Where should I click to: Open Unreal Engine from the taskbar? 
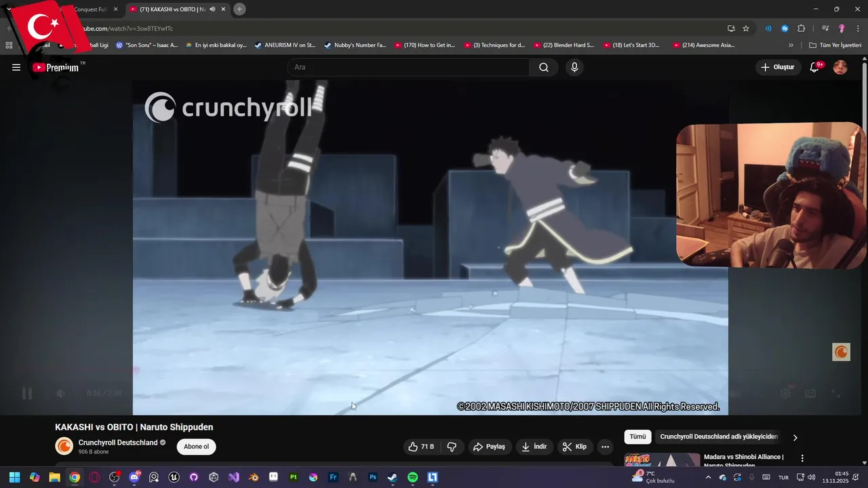[174, 477]
